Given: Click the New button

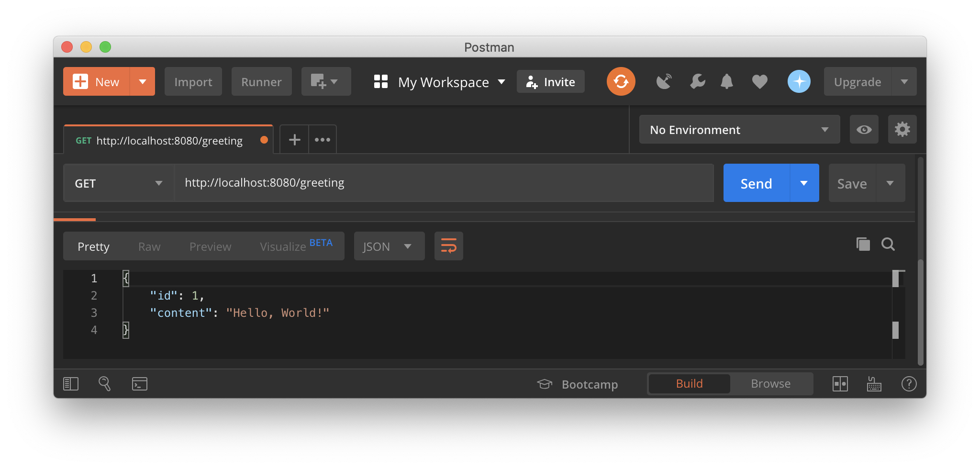Looking at the screenshot, I should click(x=97, y=82).
